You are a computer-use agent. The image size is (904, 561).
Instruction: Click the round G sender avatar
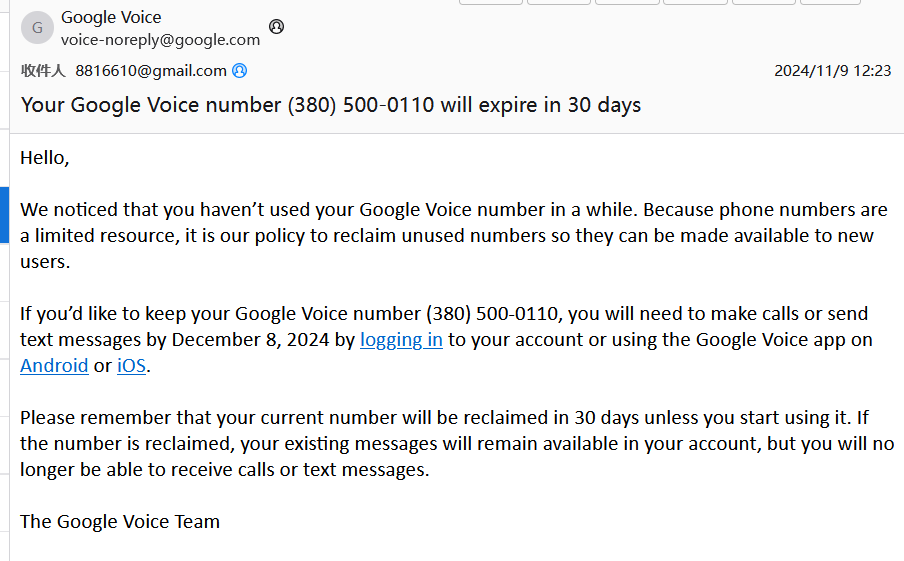tap(37, 27)
